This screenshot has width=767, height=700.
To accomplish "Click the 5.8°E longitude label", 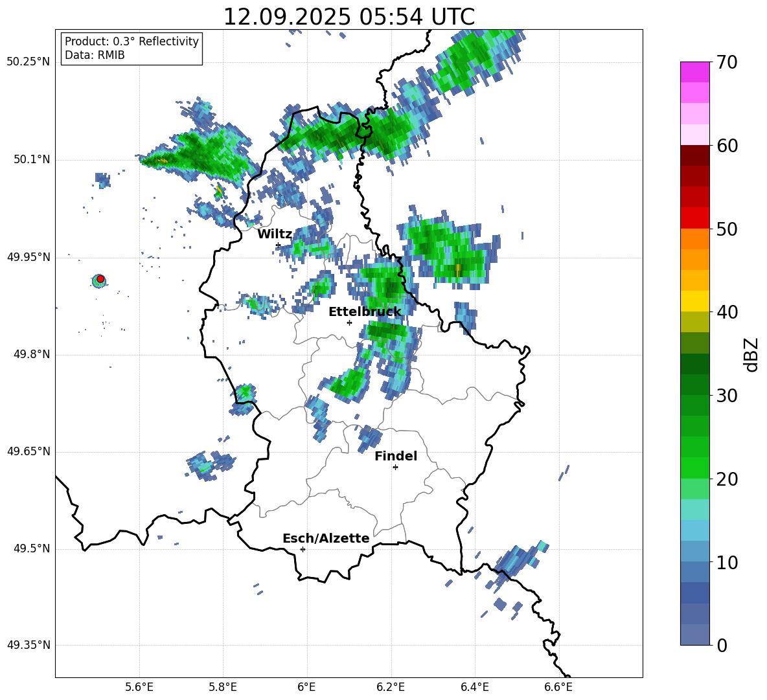I will click(223, 687).
